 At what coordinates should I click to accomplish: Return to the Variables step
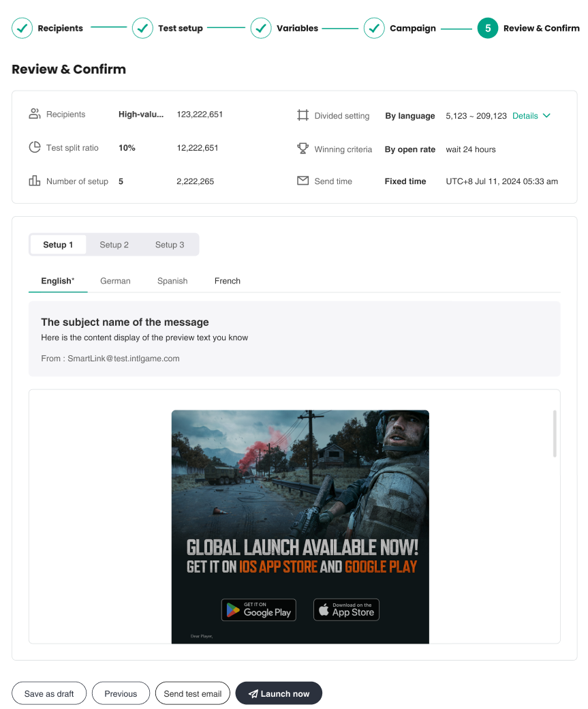tap(261, 28)
